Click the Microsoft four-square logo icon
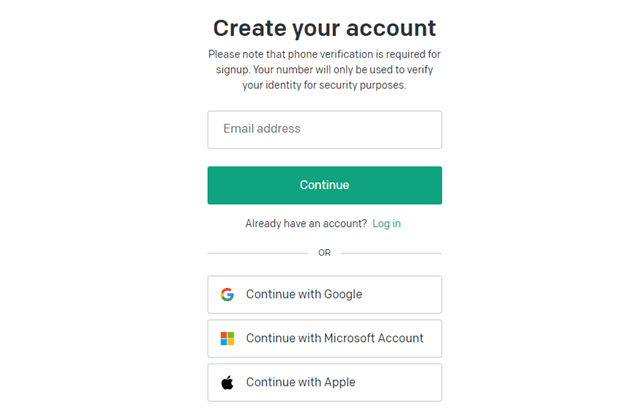Screen dimensions: 624x417 click(x=227, y=339)
